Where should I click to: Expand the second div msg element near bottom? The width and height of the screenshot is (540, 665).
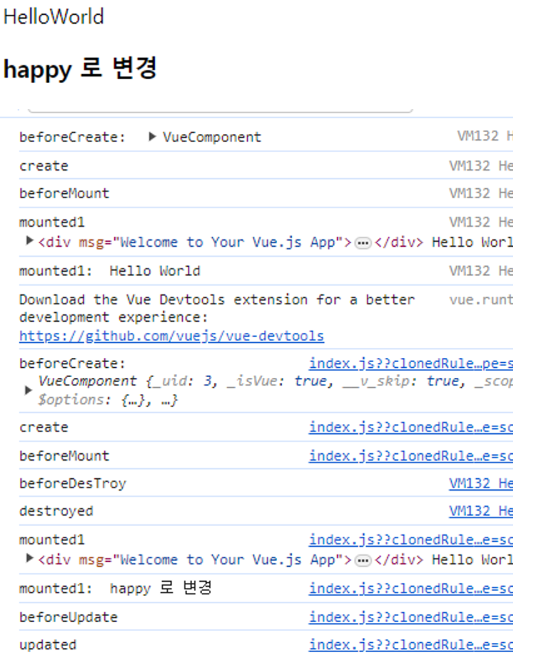[x=29, y=558]
